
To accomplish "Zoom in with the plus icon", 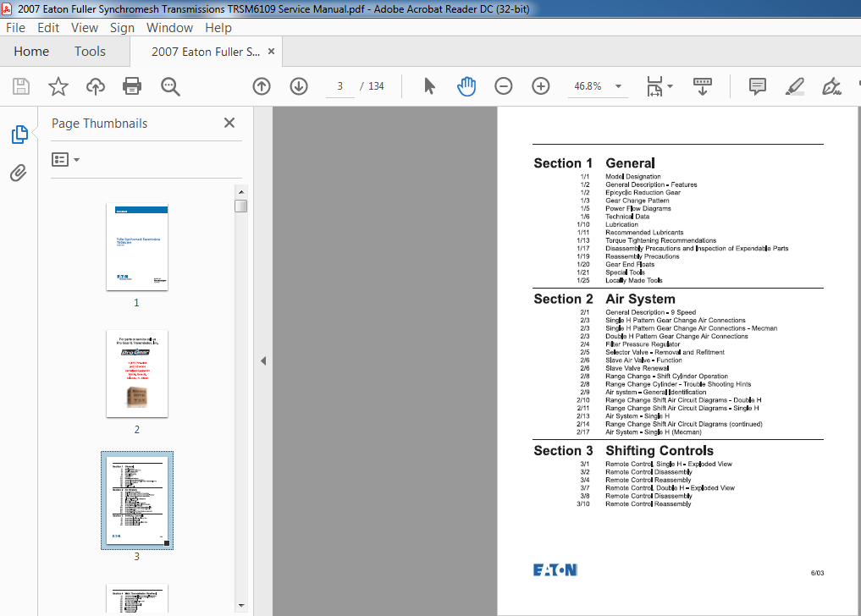I will click(541, 86).
